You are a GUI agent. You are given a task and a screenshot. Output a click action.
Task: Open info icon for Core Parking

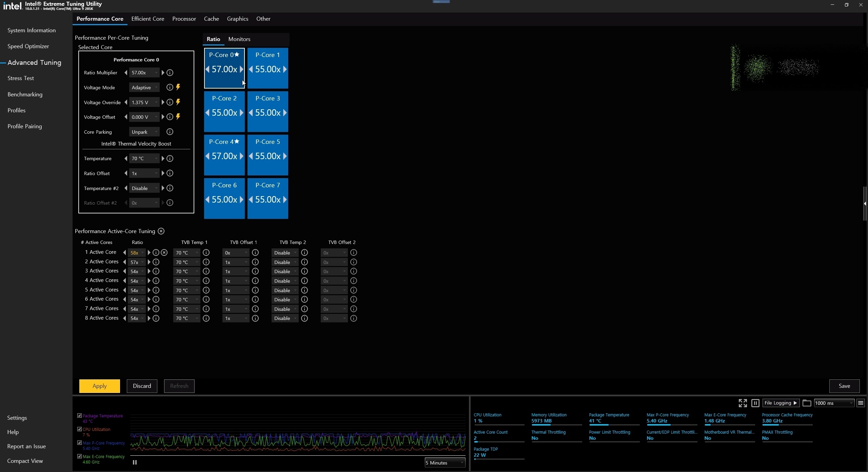point(170,132)
